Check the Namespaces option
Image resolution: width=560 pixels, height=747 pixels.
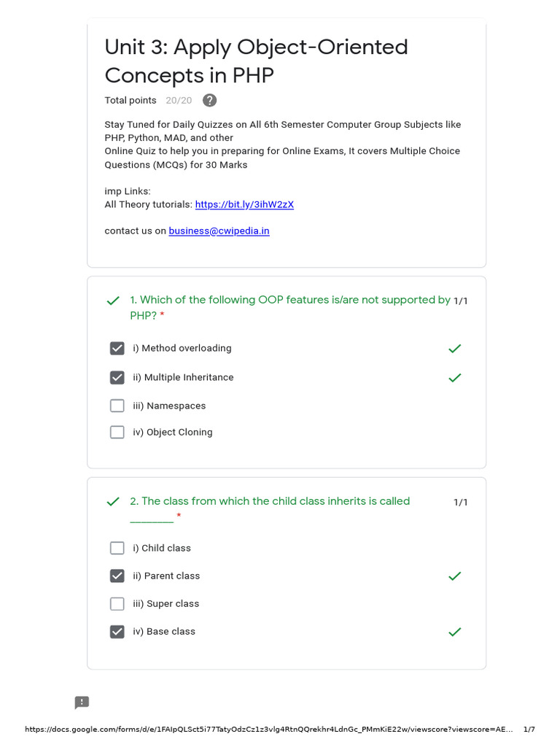coord(117,406)
